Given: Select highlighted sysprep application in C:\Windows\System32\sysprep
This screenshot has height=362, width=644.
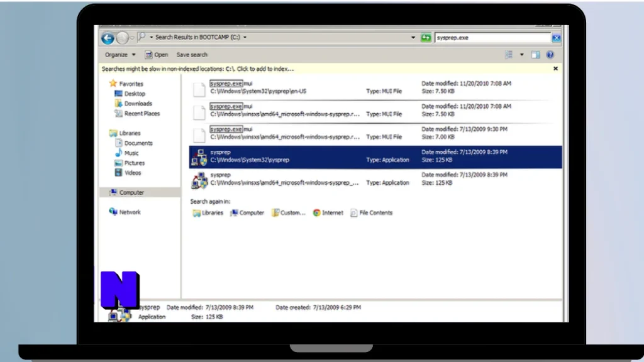Looking at the screenshot, I should coord(375,156).
